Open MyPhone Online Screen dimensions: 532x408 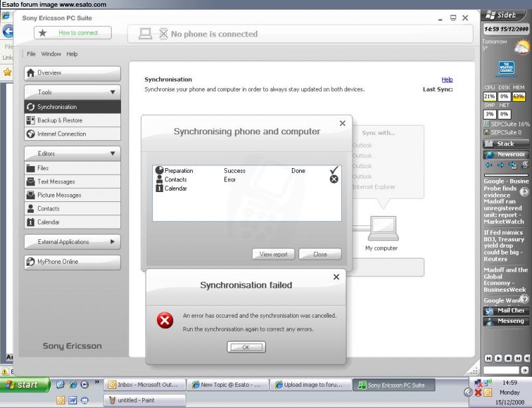click(x=72, y=262)
